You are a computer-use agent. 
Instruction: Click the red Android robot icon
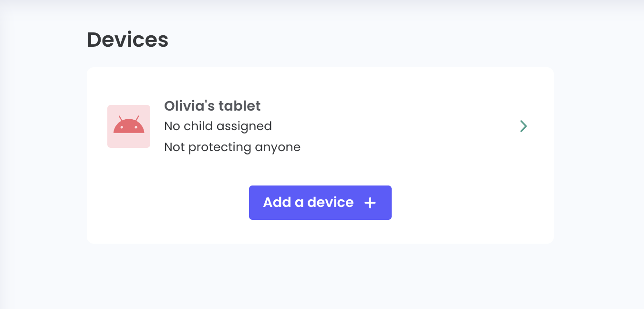point(129,125)
